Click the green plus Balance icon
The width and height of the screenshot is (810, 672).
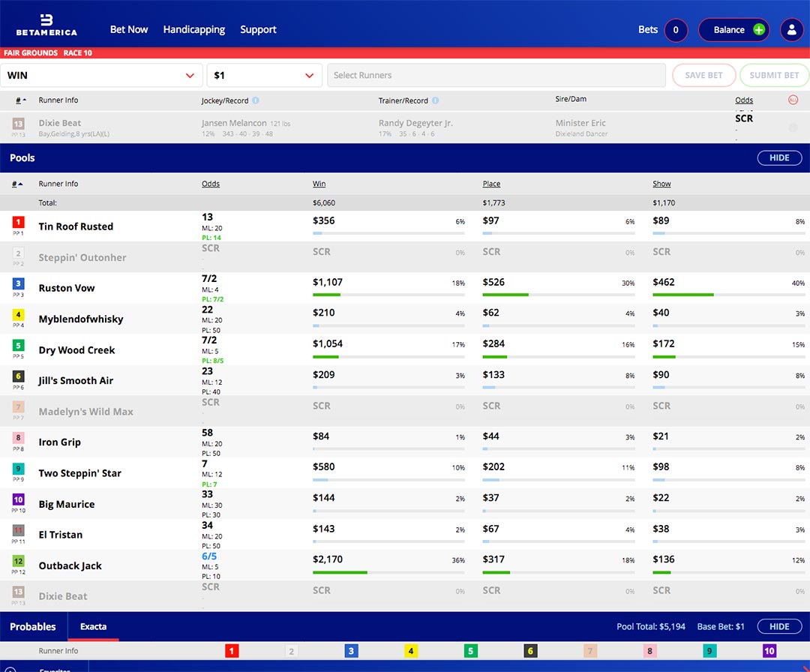(759, 30)
